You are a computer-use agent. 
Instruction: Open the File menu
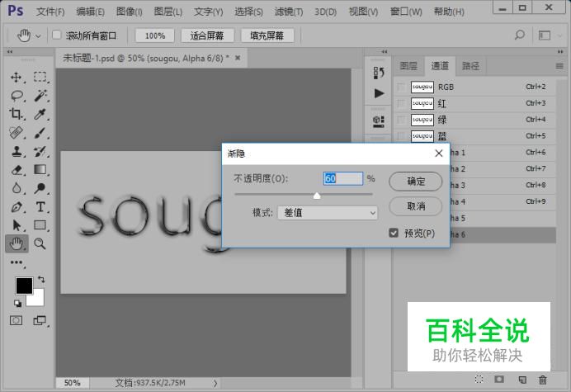pyautogui.click(x=50, y=12)
